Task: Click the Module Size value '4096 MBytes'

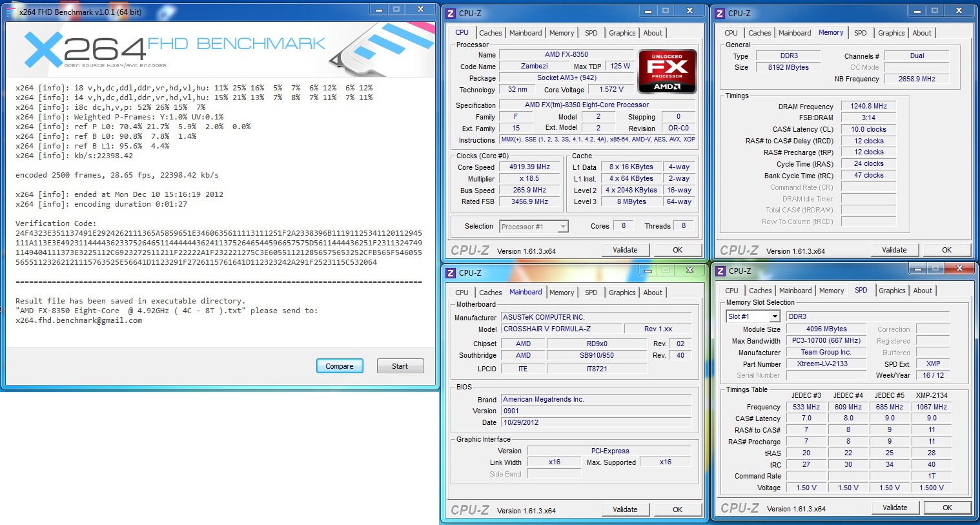Action: [826, 329]
